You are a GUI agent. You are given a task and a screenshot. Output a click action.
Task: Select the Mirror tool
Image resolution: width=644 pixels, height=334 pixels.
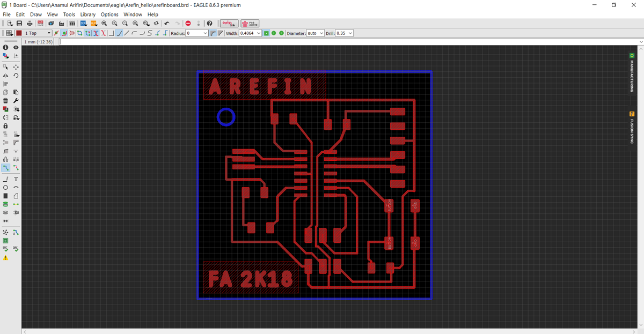click(x=5, y=76)
